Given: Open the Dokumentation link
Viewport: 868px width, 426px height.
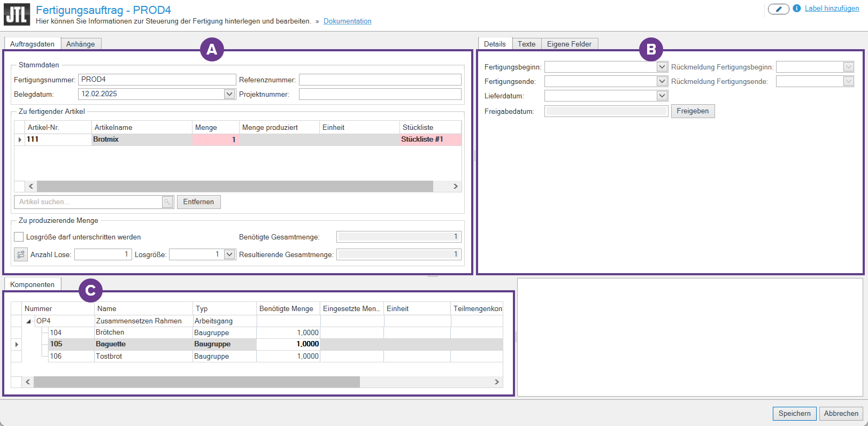Looking at the screenshot, I should pos(347,21).
